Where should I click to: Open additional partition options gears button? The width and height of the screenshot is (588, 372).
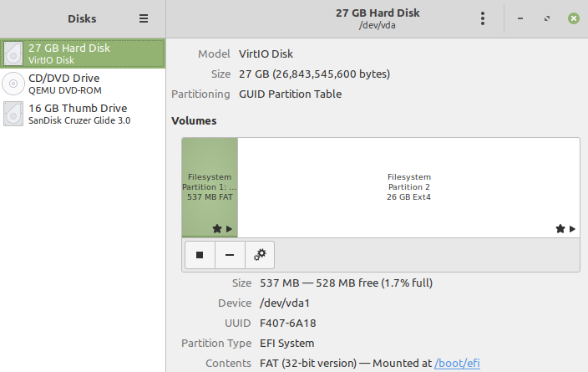[x=260, y=255]
